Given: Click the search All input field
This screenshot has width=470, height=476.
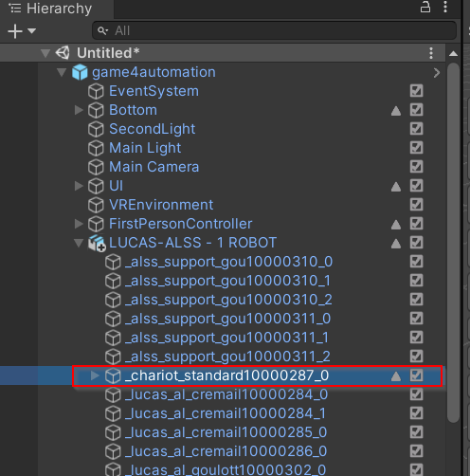Looking at the screenshot, I should coord(274,30).
